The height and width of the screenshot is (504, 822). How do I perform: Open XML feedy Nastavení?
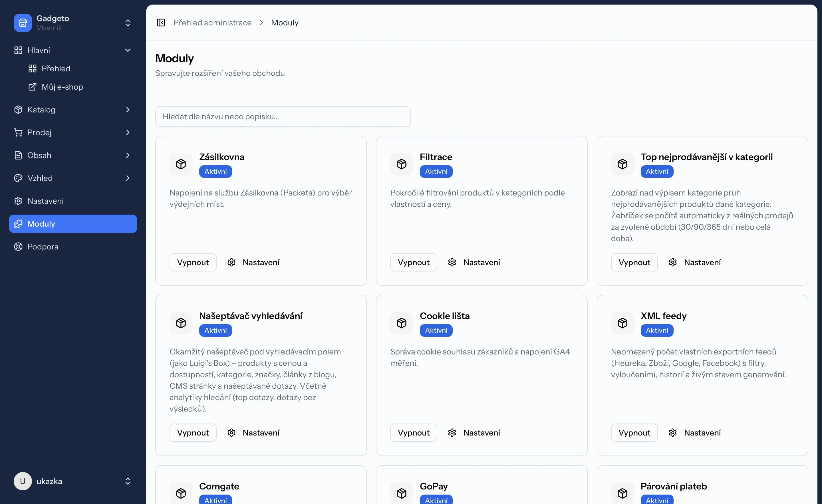point(695,433)
